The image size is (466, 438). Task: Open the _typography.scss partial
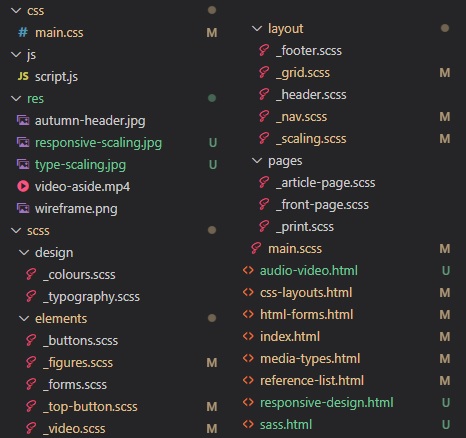click(91, 297)
